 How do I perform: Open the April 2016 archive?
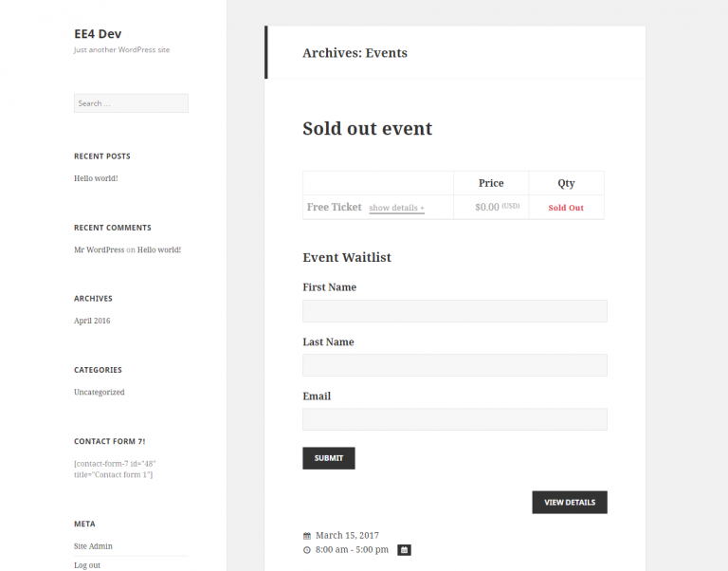pos(92,321)
